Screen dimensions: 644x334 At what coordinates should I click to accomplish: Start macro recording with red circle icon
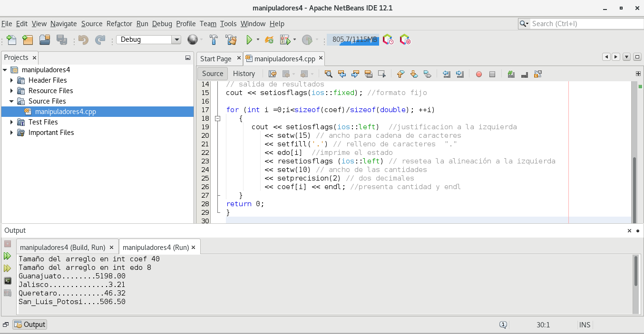coord(479,74)
